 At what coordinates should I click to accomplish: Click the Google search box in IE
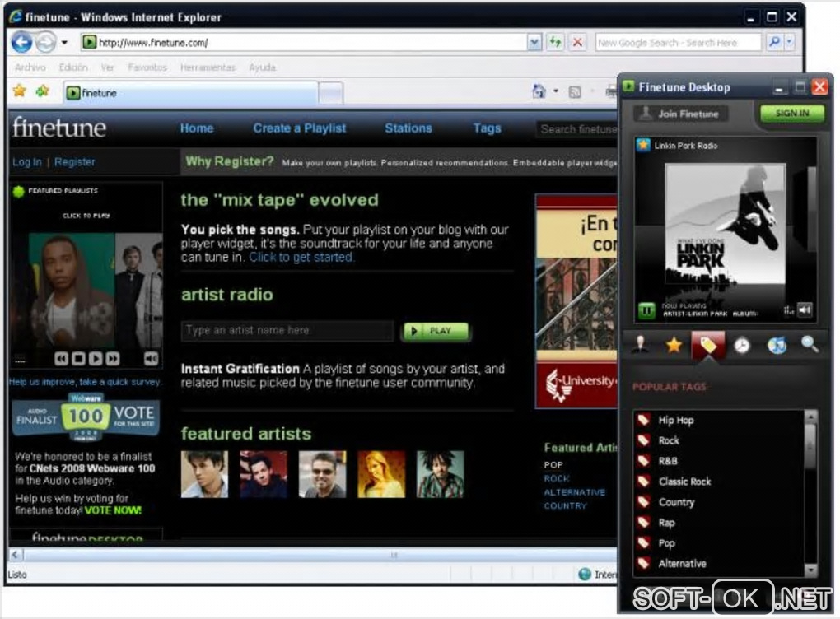click(678, 42)
